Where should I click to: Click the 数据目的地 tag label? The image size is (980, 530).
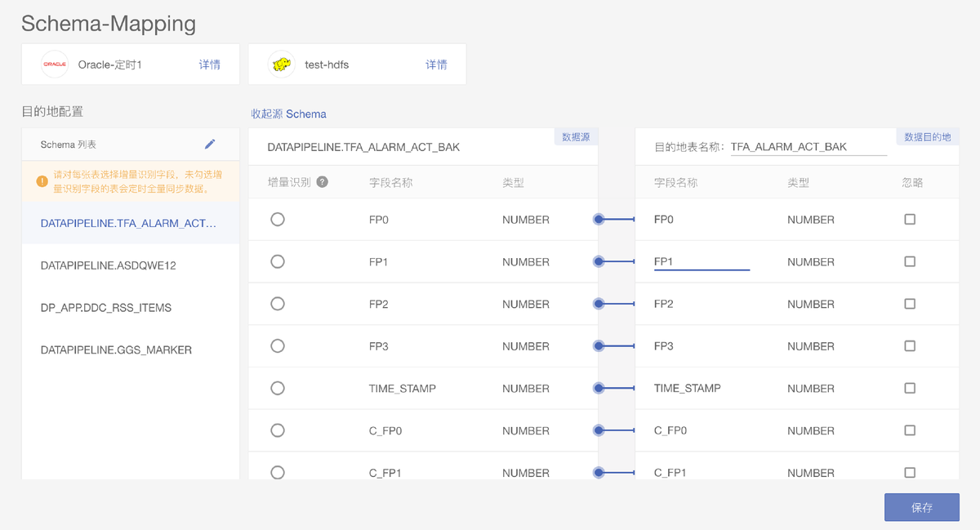click(928, 137)
